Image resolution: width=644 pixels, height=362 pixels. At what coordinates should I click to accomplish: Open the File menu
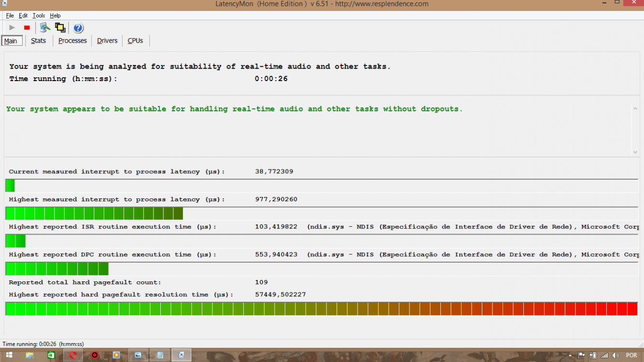tap(10, 15)
